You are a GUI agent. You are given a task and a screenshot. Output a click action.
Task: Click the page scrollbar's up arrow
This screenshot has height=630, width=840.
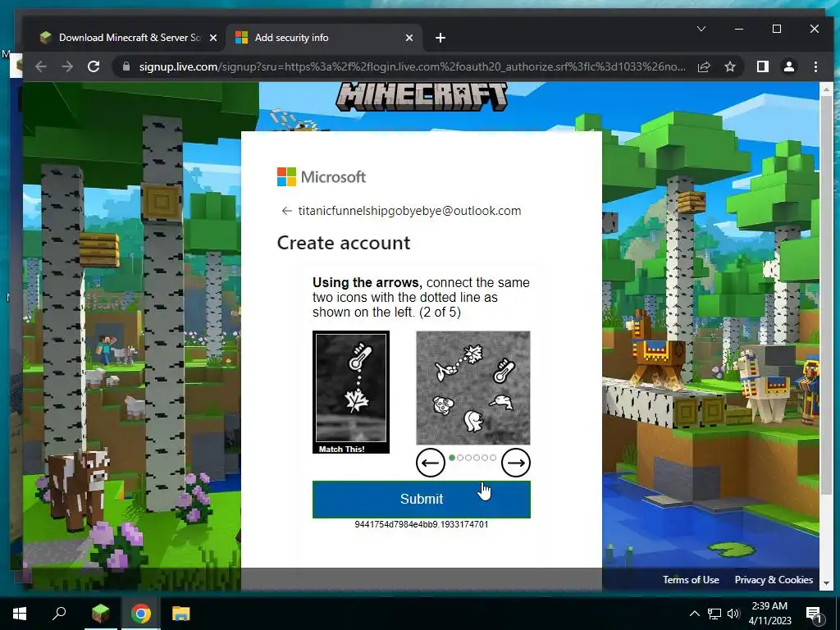click(x=826, y=89)
